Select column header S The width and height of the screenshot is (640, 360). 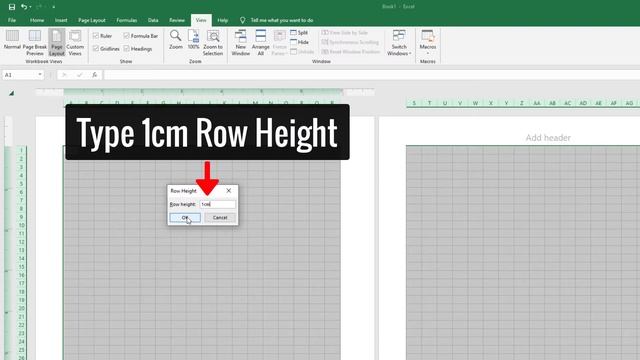414,103
